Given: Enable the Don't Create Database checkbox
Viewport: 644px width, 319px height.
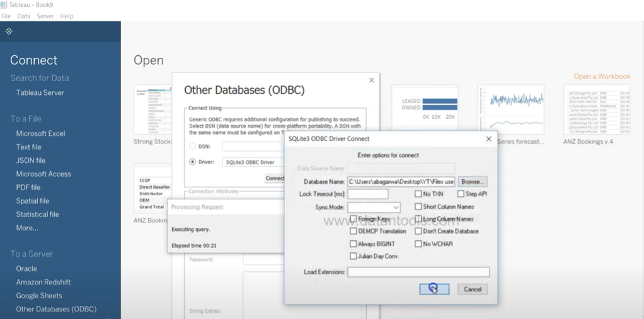Looking at the screenshot, I should pyautogui.click(x=418, y=232).
